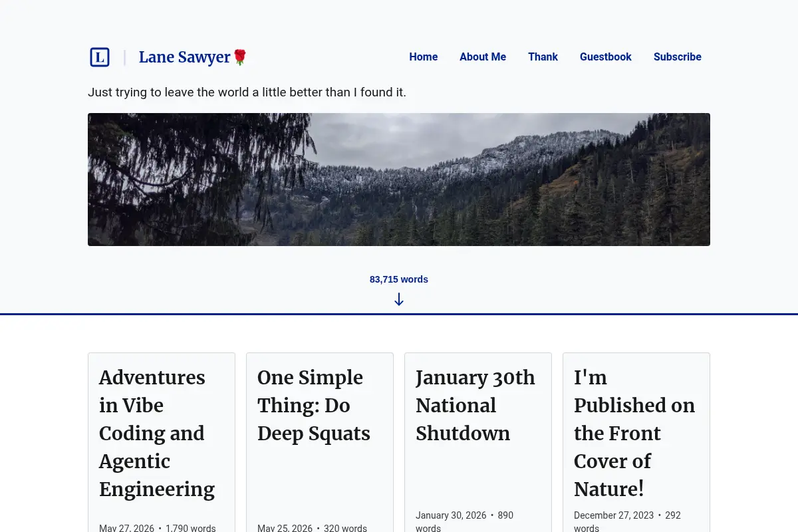
Task: Click the May 27, 2026 post date
Action: [x=126, y=529]
